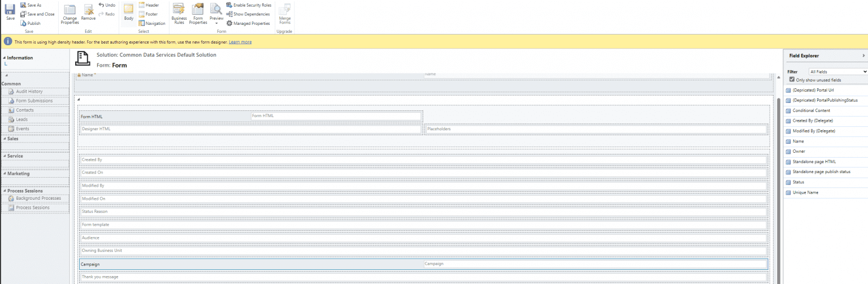The width and height of the screenshot is (868, 284).
Task: Click the 'Learn more' link
Action: tap(240, 42)
